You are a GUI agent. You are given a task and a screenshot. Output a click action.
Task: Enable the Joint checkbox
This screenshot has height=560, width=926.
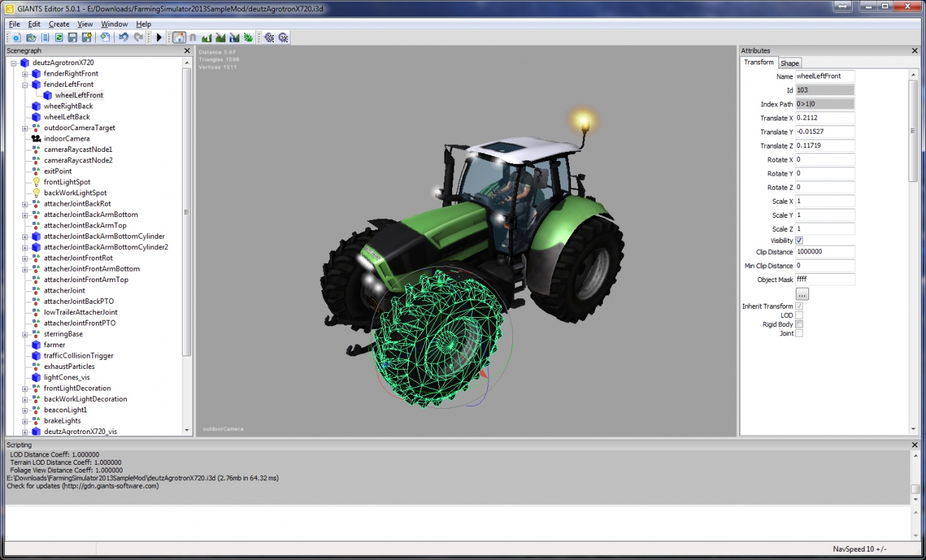(799, 333)
